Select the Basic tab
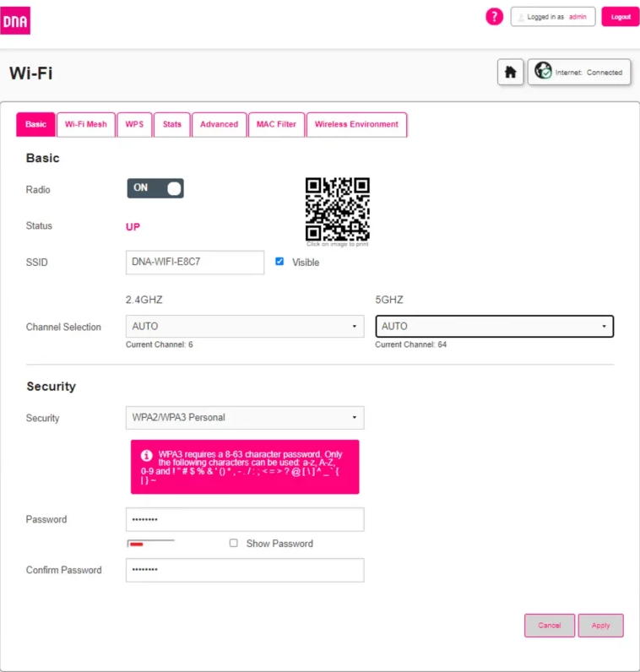 [x=35, y=124]
